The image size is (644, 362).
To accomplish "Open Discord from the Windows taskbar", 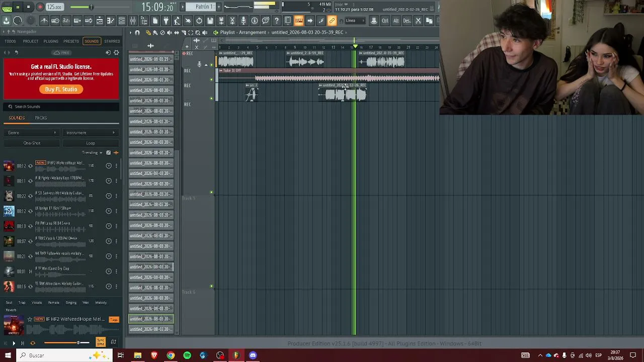I will click(253, 355).
